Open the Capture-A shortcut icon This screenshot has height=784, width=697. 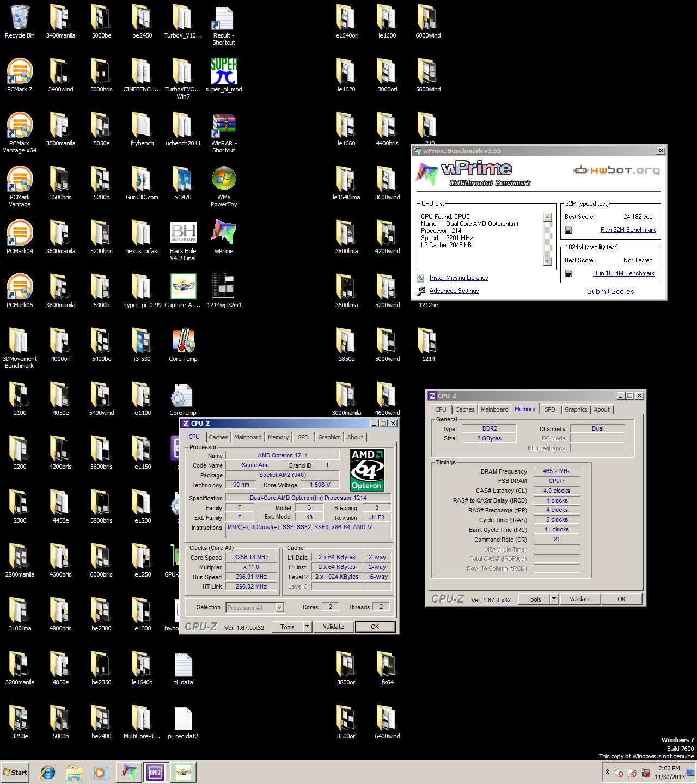click(x=183, y=291)
